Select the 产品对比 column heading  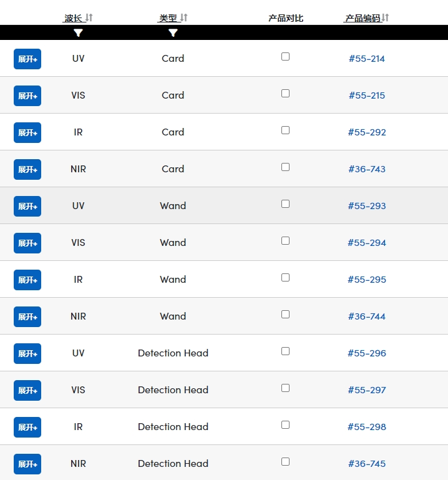click(286, 18)
